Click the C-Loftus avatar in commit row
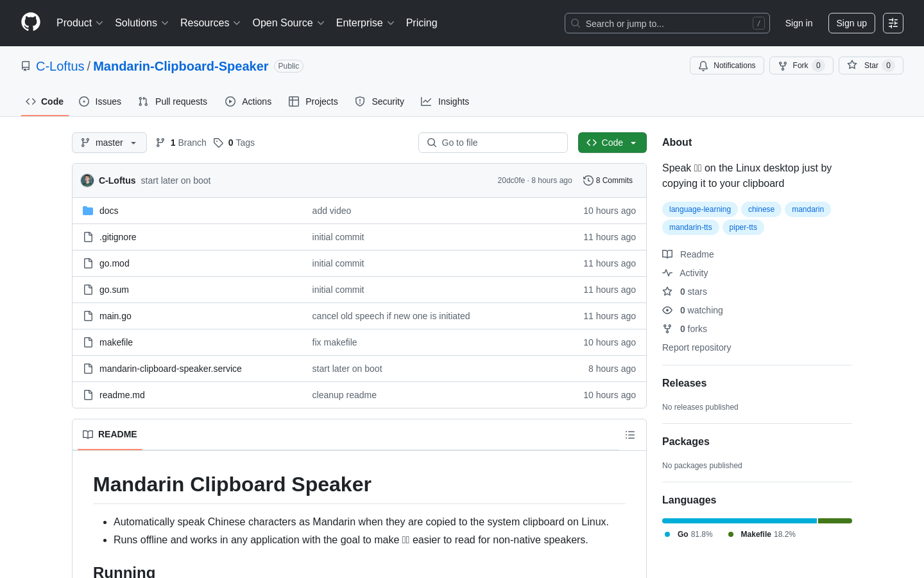This screenshot has height=578, width=924. 87,180
